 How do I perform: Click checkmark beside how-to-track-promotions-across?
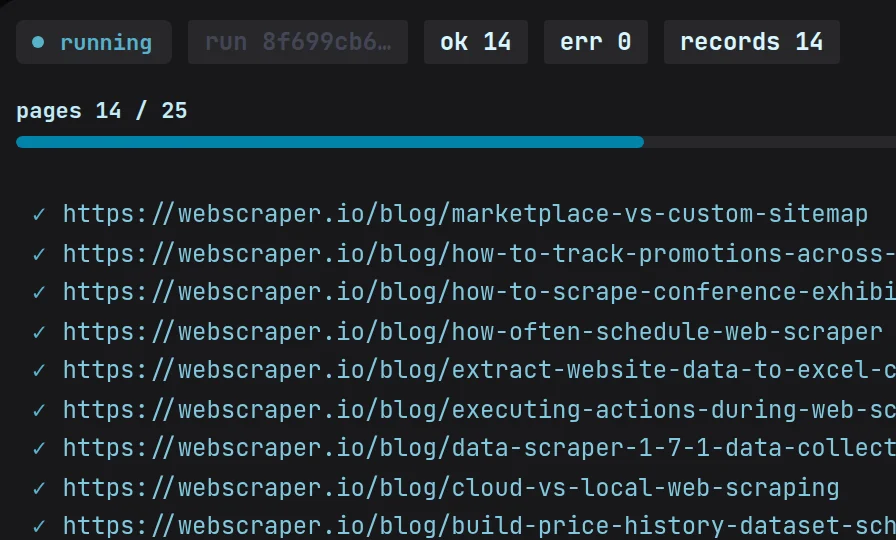(x=39, y=254)
